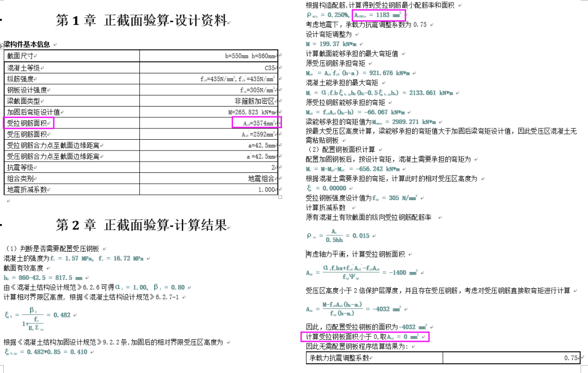Click the fraction formula equal to 0.482
Image resolution: width=588 pixels, height=373 pixels.
pos(38,318)
